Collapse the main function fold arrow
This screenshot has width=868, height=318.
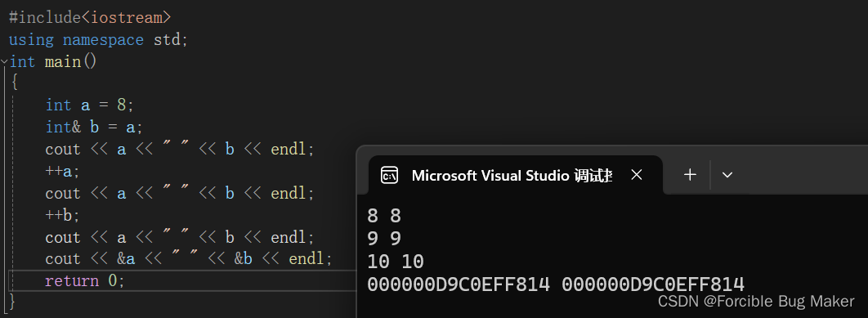coord(4,61)
